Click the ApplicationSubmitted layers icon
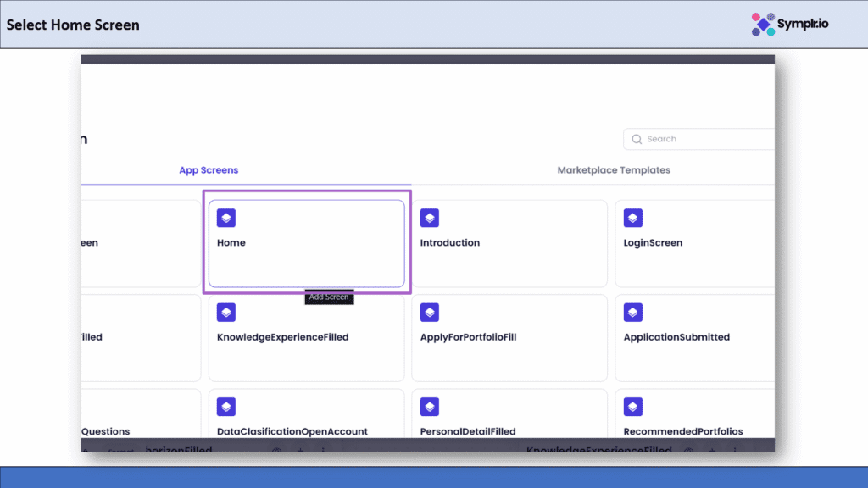Image resolution: width=868 pixels, height=488 pixels. point(633,313)
